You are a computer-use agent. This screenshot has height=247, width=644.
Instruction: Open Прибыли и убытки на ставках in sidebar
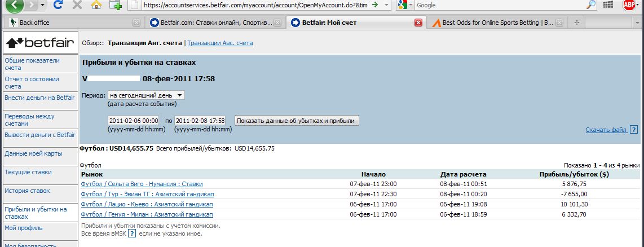tap(40, 213)
